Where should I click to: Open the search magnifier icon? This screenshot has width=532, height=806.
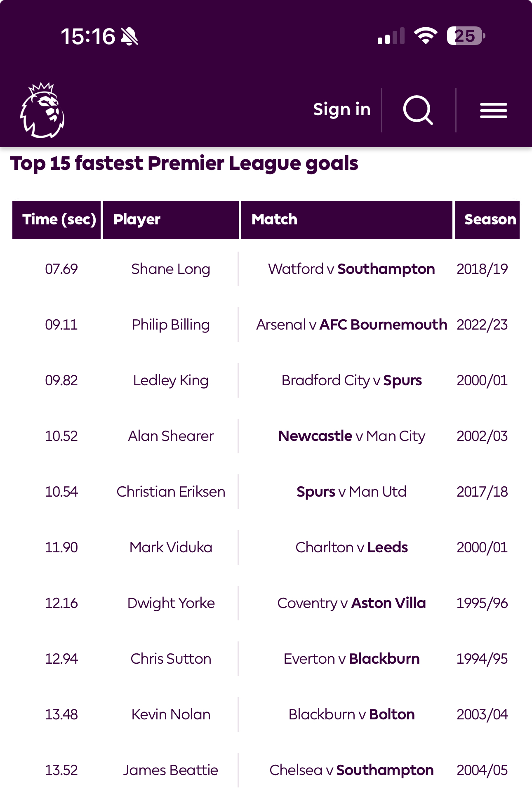coord(418,110)
